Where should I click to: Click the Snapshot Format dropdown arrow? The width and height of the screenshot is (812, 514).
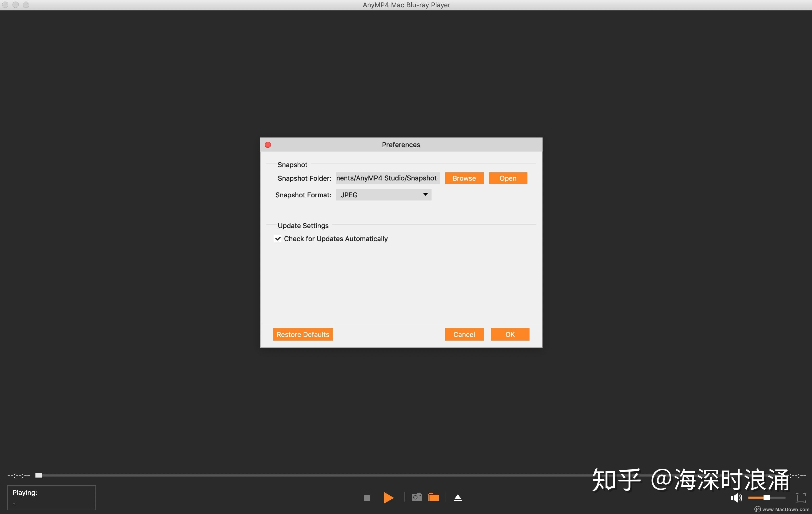(x=425, y=195)
